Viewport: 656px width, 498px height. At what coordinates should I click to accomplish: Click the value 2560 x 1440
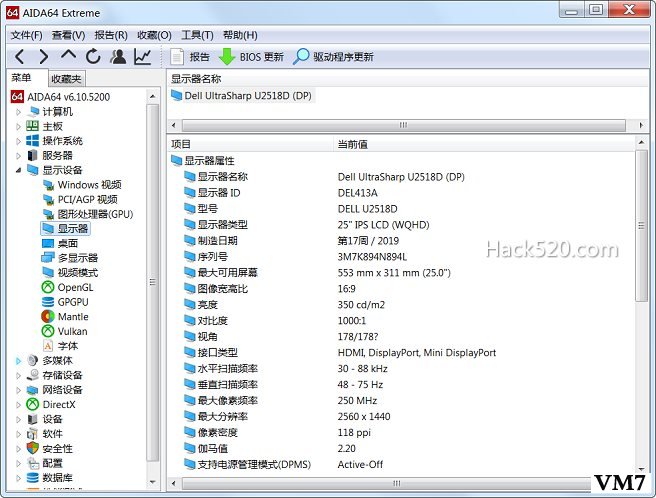click(x=364, y=416)
